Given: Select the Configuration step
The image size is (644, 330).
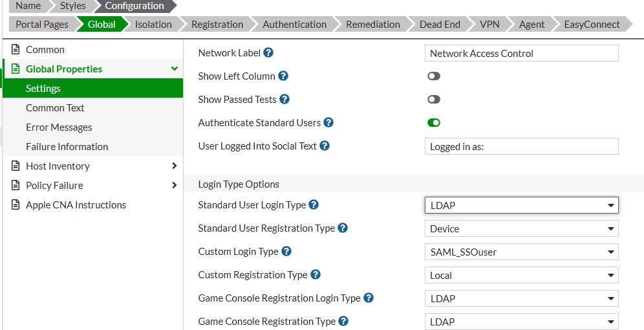Looking at the screenshot, I should [134, 6].
